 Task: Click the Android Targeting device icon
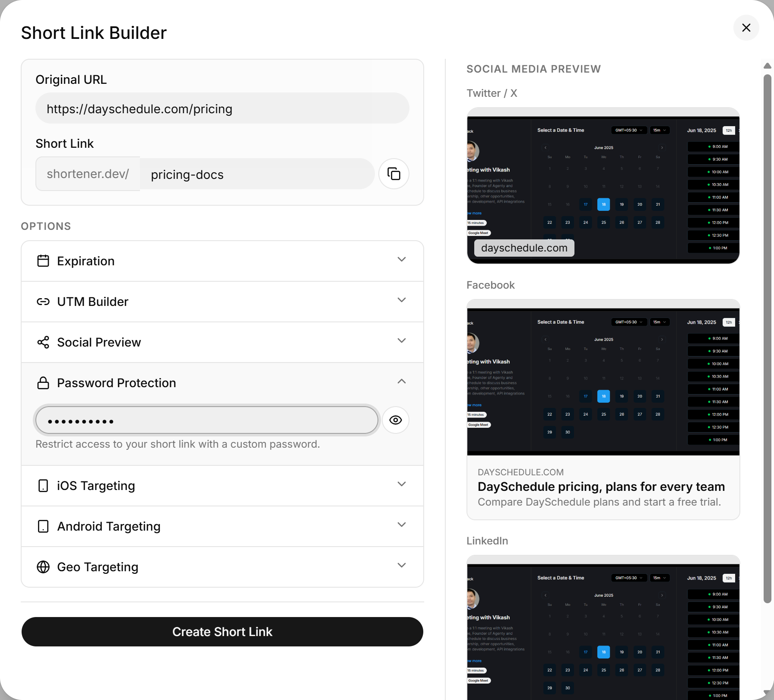(x=43, y=526)
